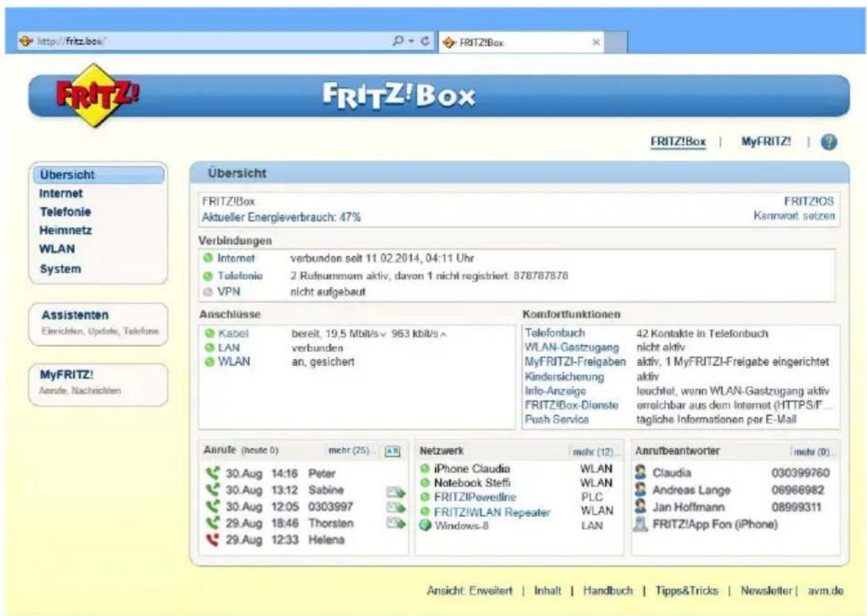Open the FRITZ!WLAN Repeater device link
867x616 pixels.
(492, 512)
